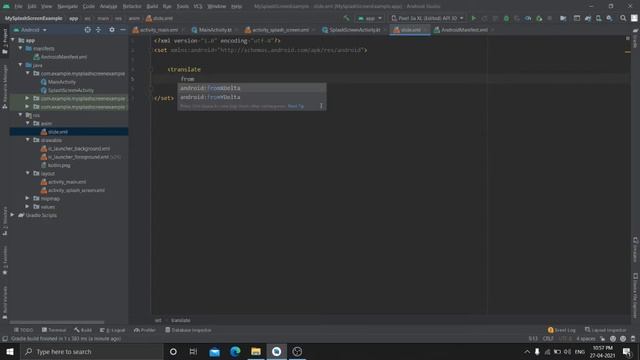Open the Terminal tool window

[x=53, y=330]
